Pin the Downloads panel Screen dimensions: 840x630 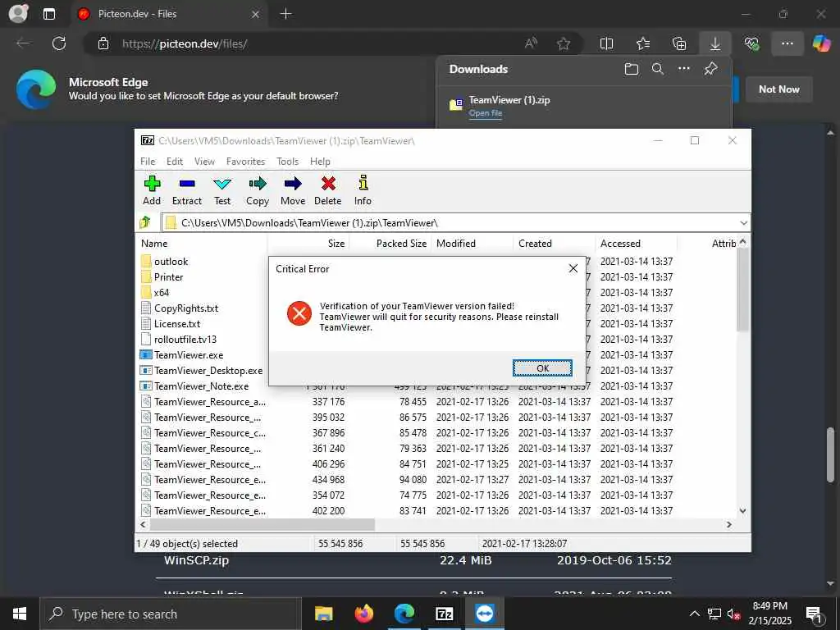[711, 69]
